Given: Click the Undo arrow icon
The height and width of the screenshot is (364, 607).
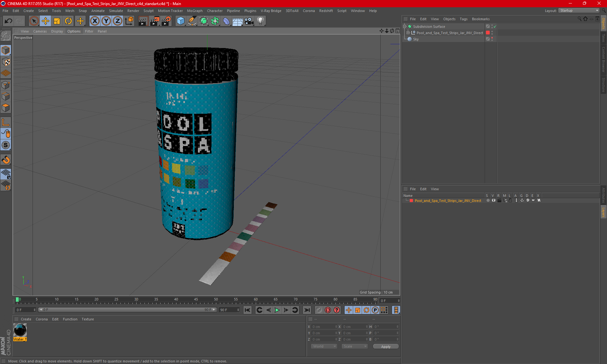Looking at the screenshot, I should click(x=9, y=21).
